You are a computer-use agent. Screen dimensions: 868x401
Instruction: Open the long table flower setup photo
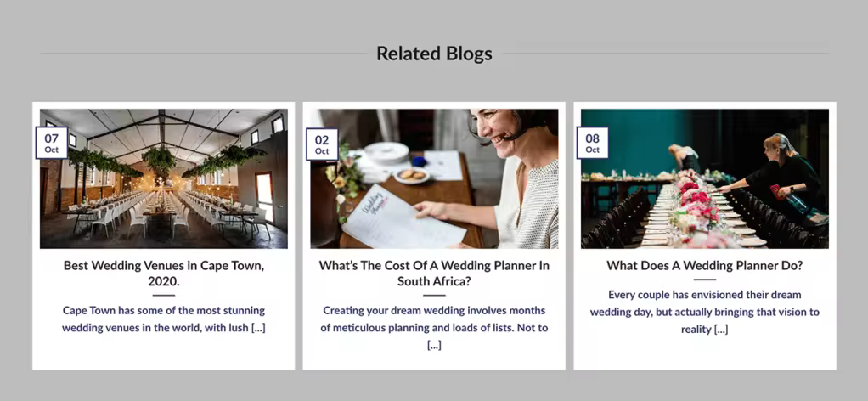point(705,178)
